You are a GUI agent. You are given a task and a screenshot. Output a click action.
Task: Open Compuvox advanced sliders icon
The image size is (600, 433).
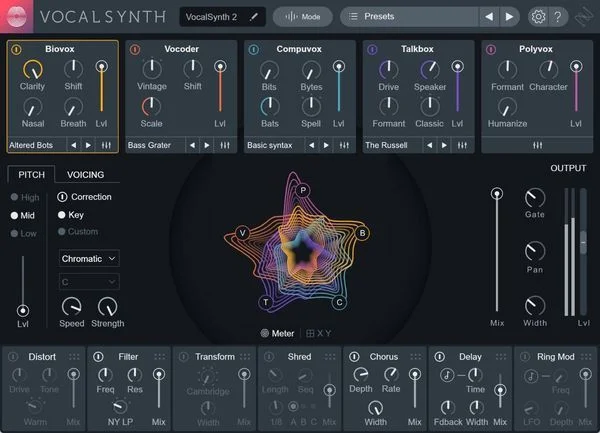(344, 145)
